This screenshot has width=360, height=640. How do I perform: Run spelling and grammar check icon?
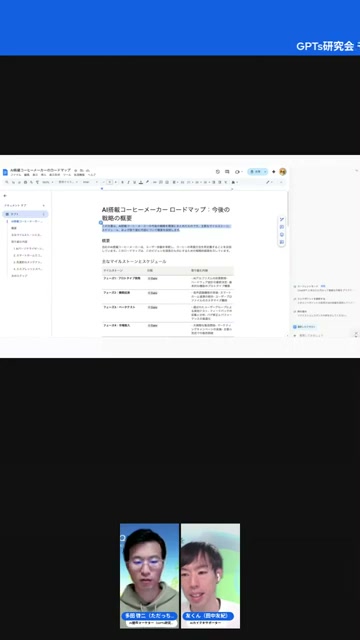pyautogui.click(x=31, y=182)
